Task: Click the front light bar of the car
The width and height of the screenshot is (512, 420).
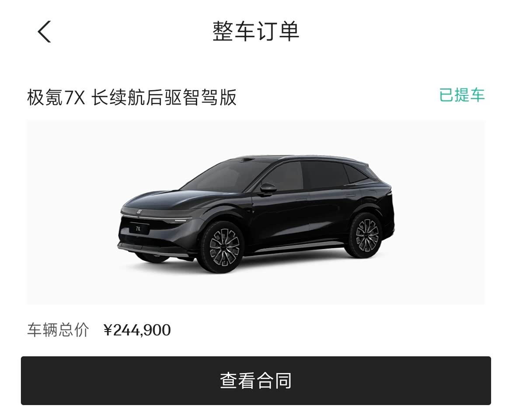Action: 157,218
